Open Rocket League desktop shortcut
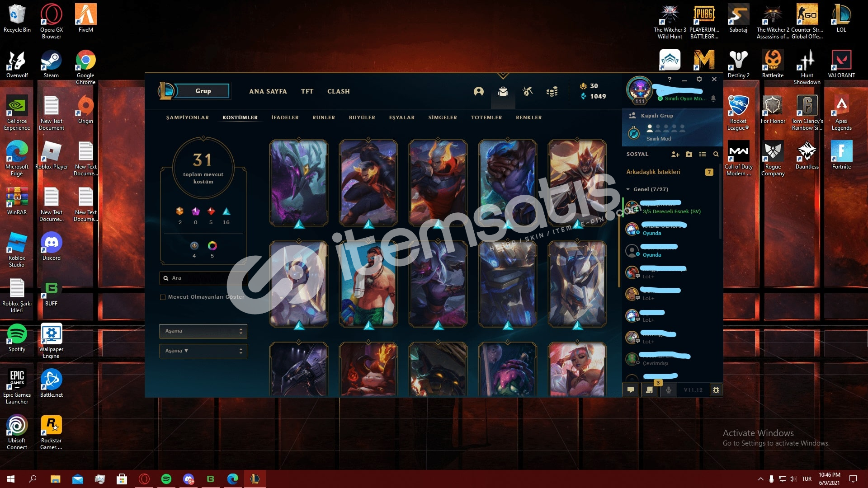The image size is (868, 488). (x=738, y=113)
